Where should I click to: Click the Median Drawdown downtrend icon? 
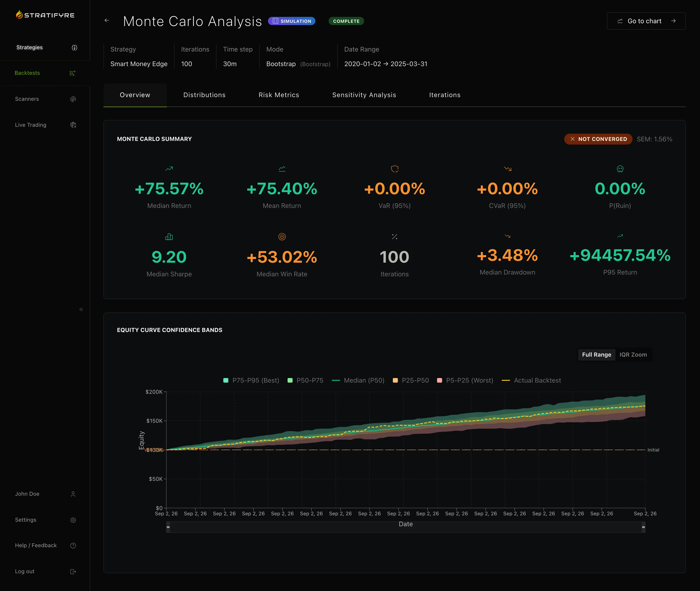507,236
